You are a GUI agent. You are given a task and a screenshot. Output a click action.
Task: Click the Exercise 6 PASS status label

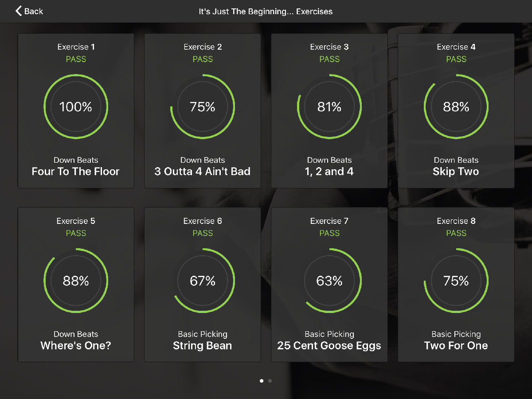(203, 233)
